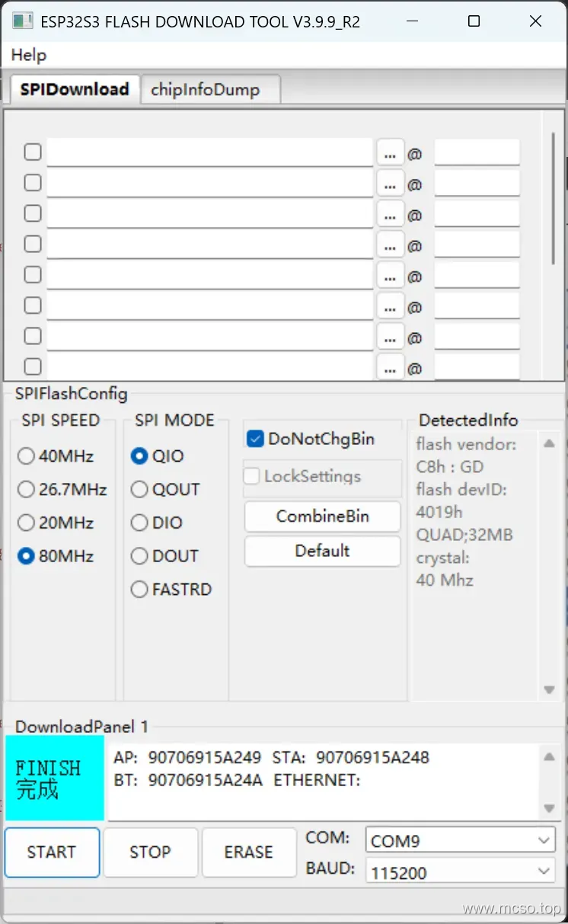Uncheck the DoNotChgBin checkbox

255,439
